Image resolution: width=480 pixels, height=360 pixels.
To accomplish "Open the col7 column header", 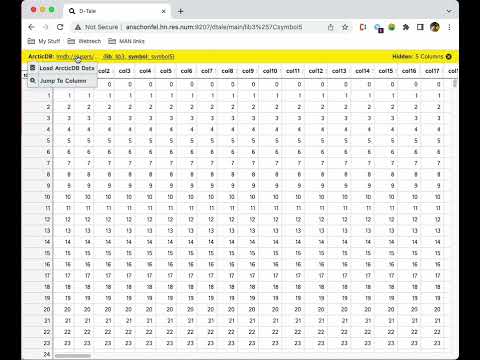I will [x=207, y=71].
